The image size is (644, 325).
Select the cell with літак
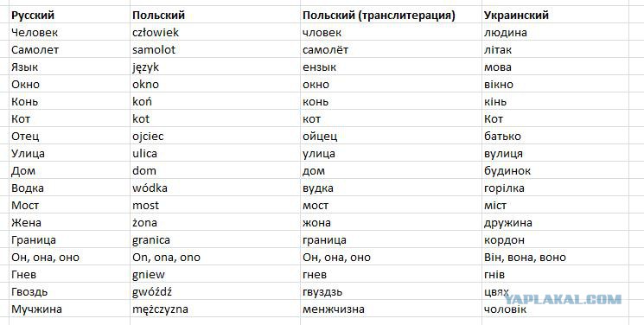[555, 49]
